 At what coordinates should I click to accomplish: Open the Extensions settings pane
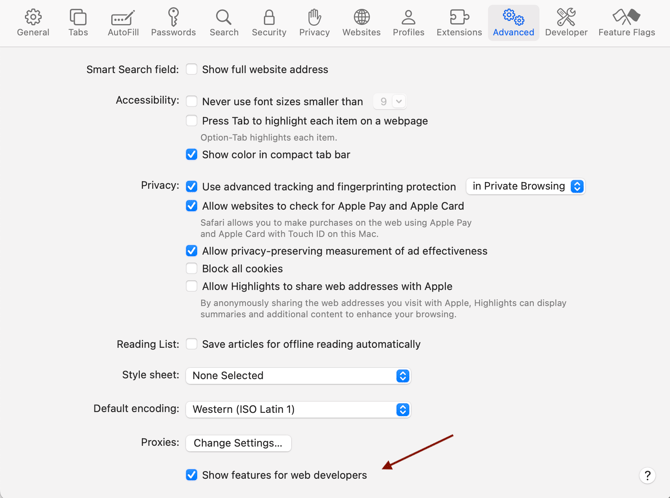click(459, 23)
